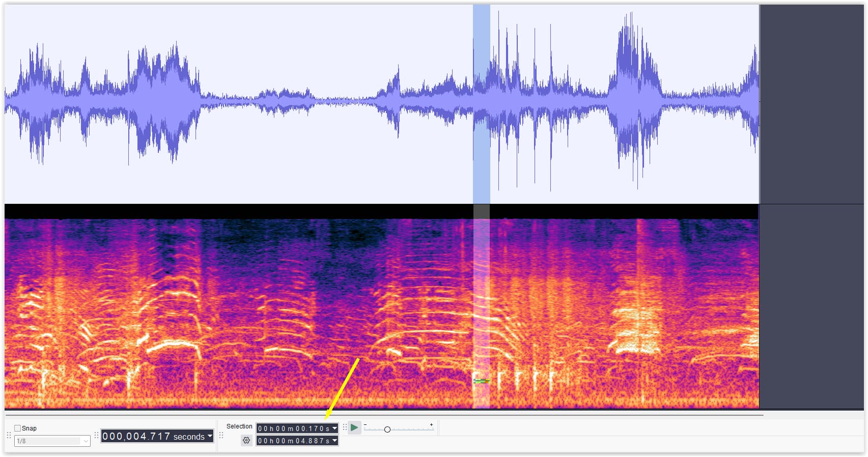
Task: Click the playback speed slider knob
Action: 387,429
